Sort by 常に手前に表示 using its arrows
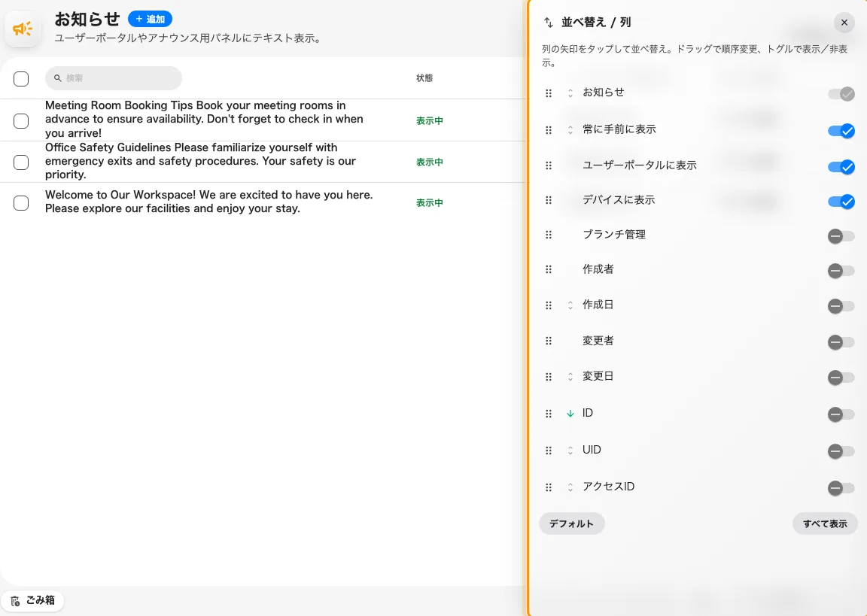The height and width of the screenshot is (616, 867). [x=570, y=130]
